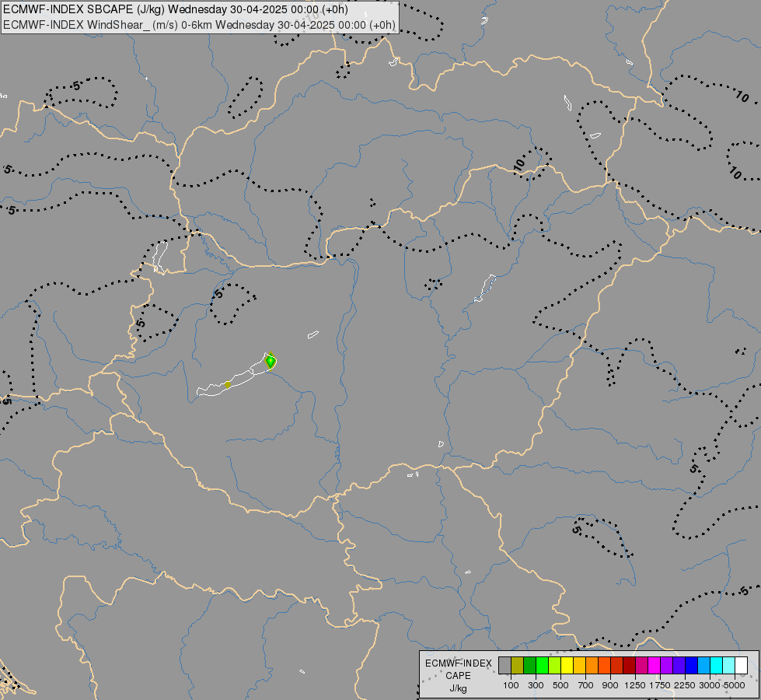Click the legend value 1750
The height and width of the screenshot is (700, 761).
click(x=660, y=685)
